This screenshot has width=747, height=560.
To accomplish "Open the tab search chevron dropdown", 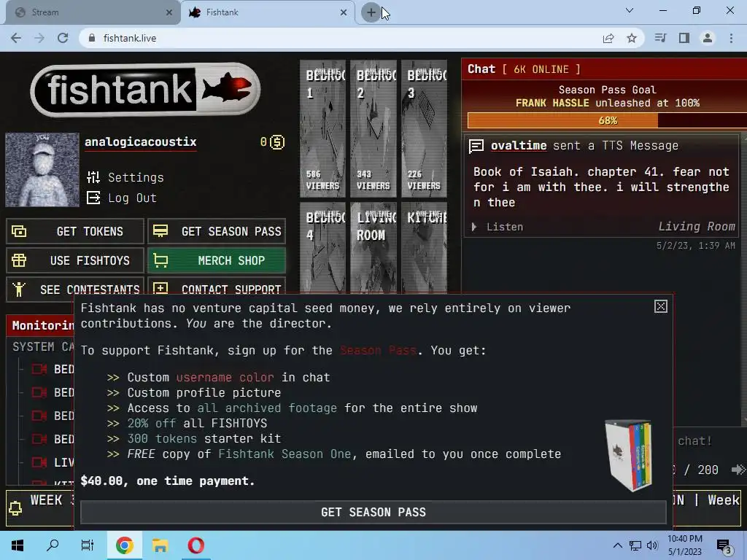I will 630,10.
